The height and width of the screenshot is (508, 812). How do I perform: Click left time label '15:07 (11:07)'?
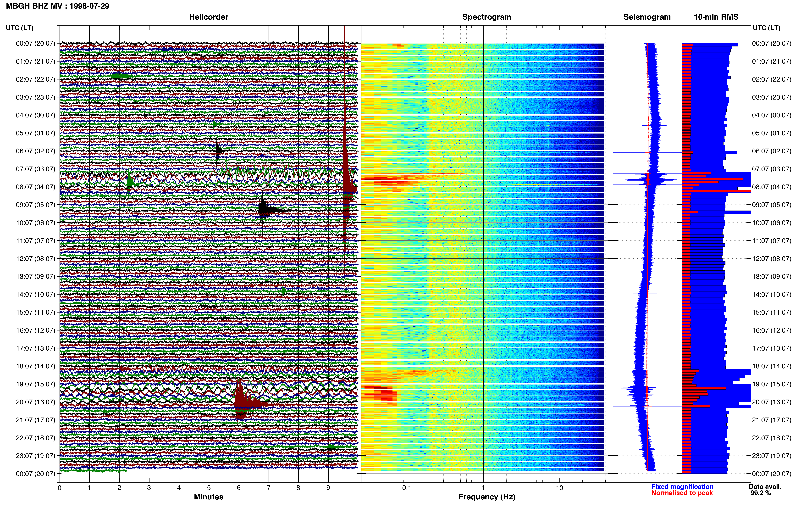pyautogui.click(x=36, y=313)
